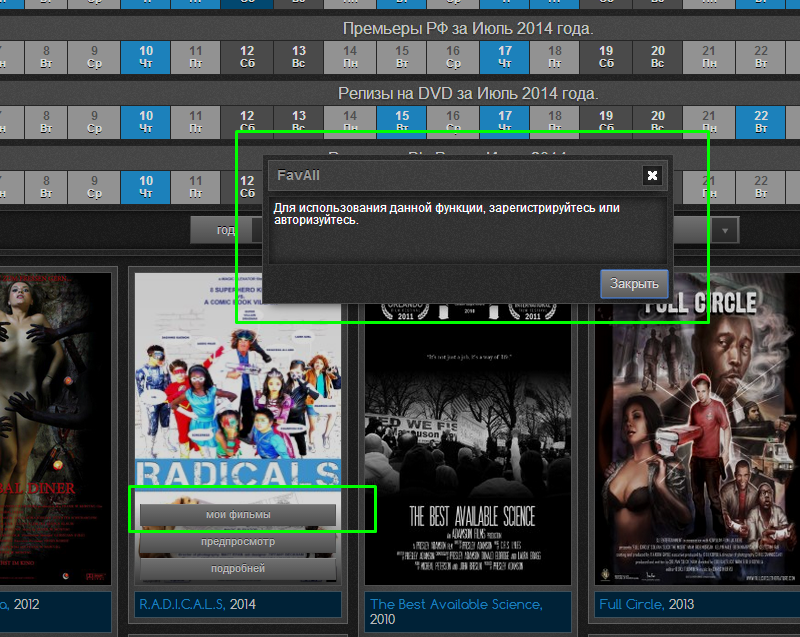Click the heading Премьеры РФ за Июль 2014 года
The height and width of the screenshot is (637, 800).
coord(468,29)
